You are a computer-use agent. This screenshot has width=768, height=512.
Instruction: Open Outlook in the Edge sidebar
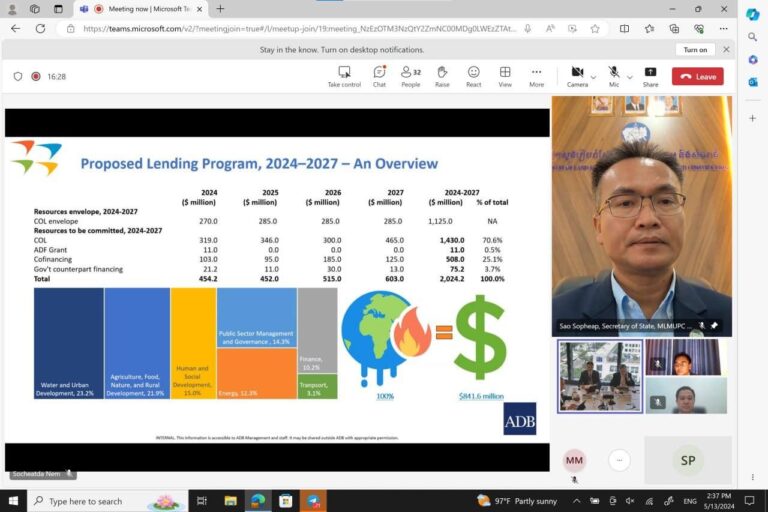tap(753, 82)
